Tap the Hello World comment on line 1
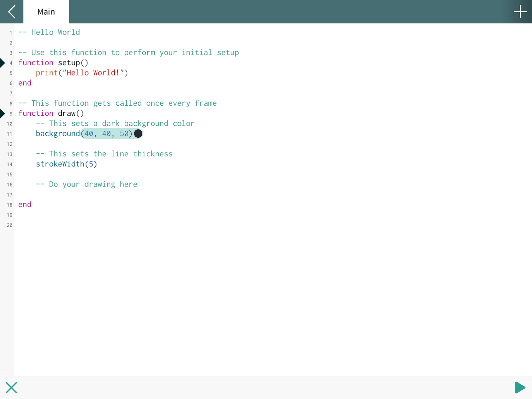 point(49,32)
